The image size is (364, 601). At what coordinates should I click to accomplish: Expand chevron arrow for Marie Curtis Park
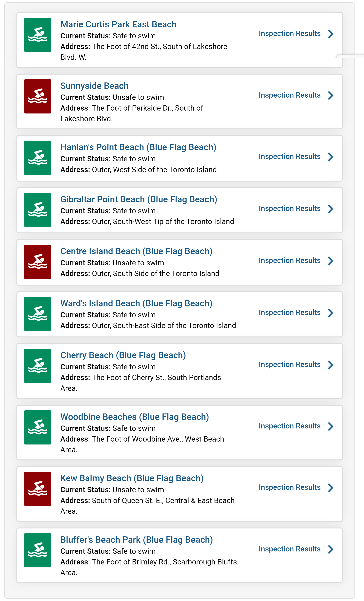point(331,34)
